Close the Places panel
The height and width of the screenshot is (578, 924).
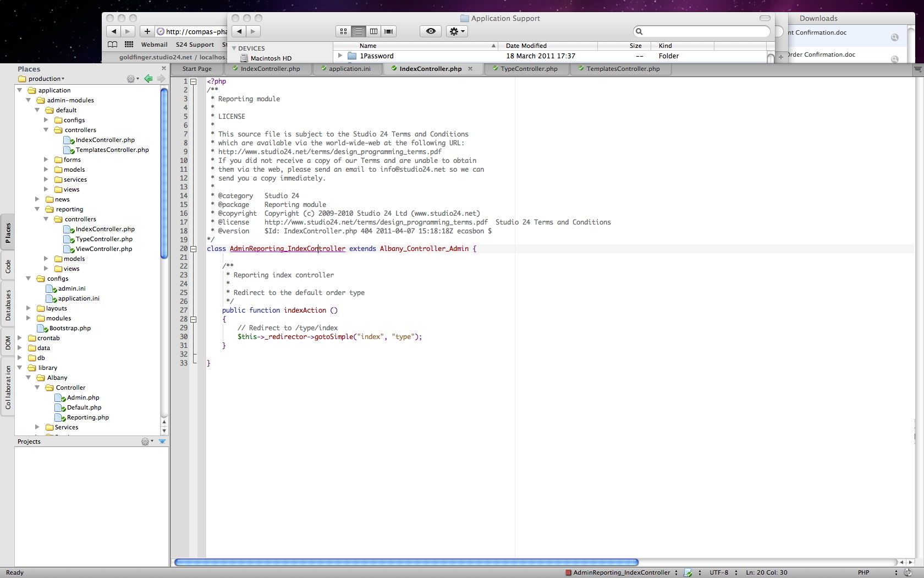pos(163,68)
